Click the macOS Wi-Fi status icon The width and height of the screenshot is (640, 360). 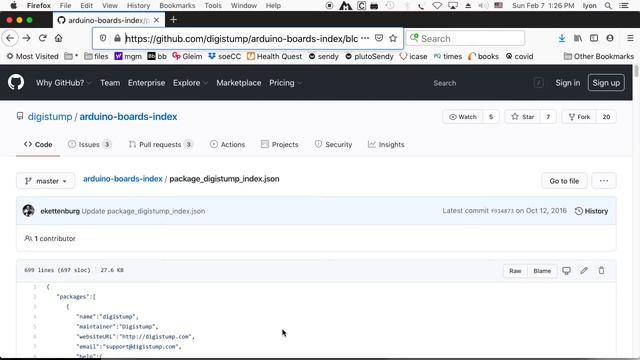(x=437, y=6)
